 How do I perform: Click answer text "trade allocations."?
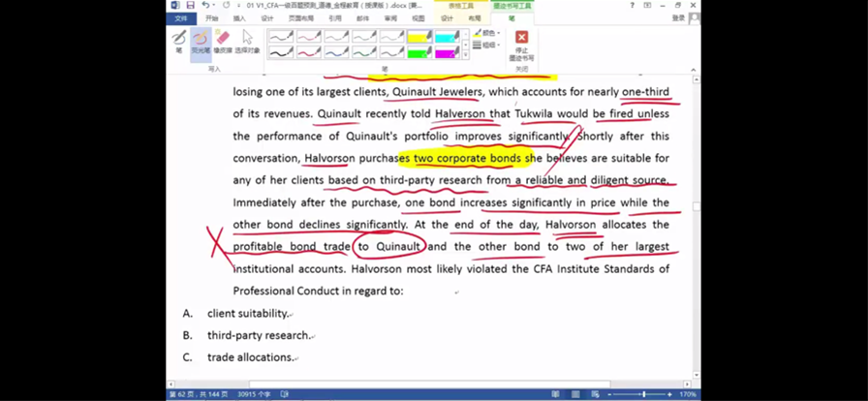pos(250,357)
